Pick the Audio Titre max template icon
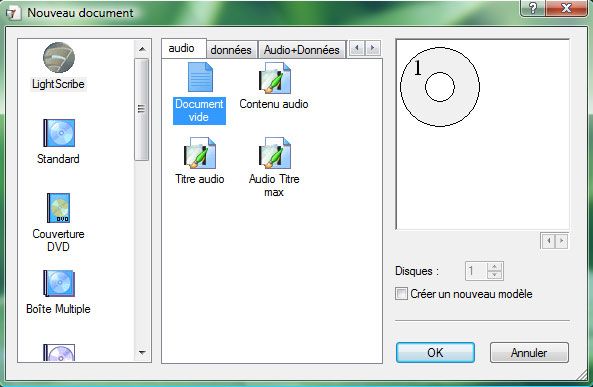Screen dimensions: 593x387 275,153
